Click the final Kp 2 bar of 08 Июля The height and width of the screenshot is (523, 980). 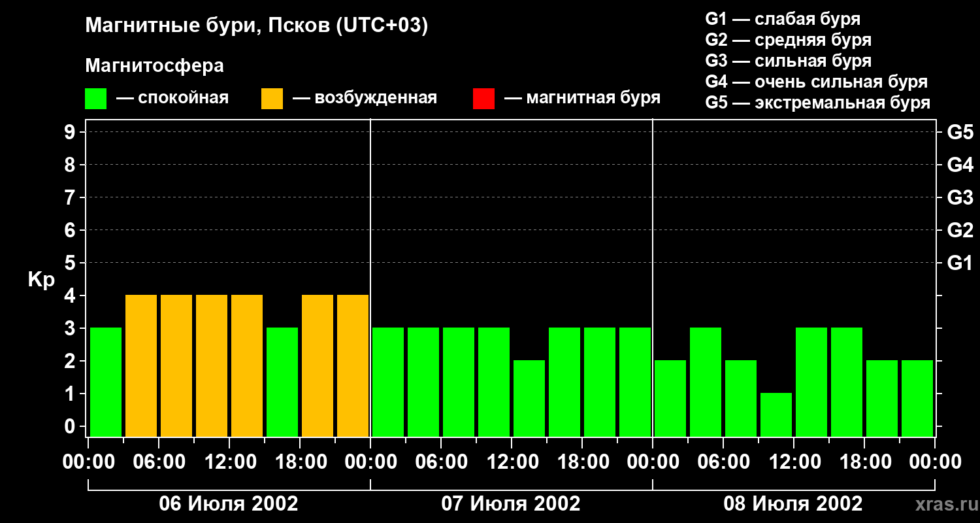(917, 398)
